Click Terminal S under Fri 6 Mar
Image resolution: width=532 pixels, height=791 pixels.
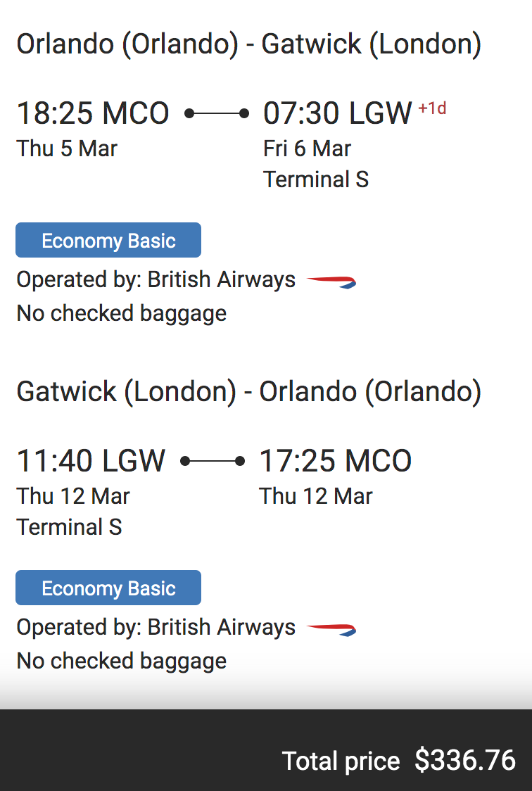click(316, 179)
